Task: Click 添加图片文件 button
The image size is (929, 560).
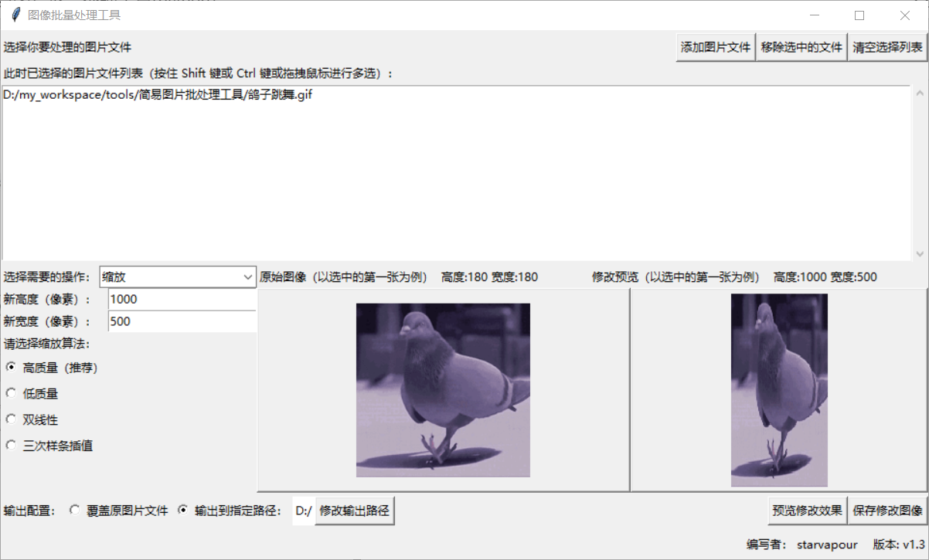Action: (x=716, y=47)
